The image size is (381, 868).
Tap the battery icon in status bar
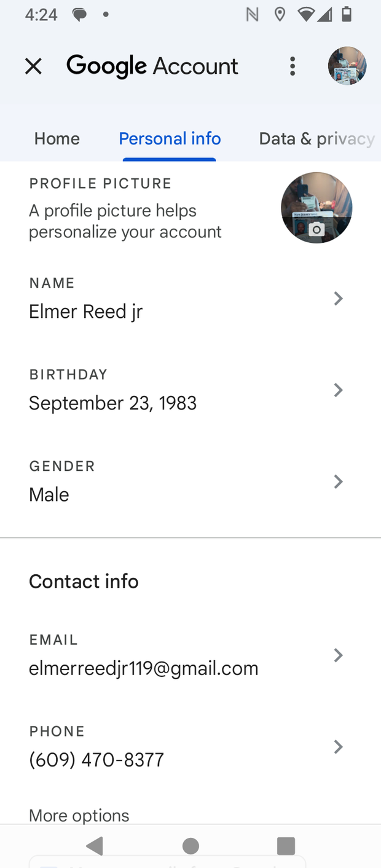coord(347,15)
